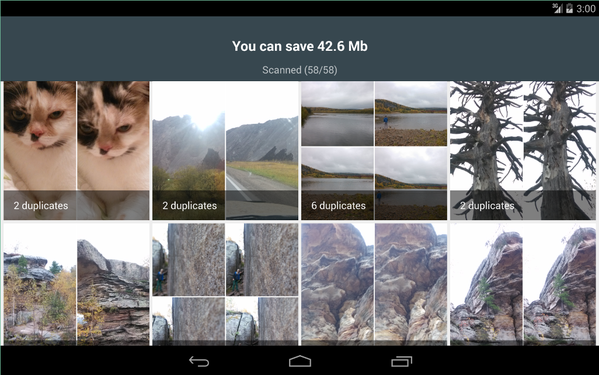Tap the recent apps navigation icon
Image resolution: width=599 pixels, height=375 pixels.
coord(401,361)
